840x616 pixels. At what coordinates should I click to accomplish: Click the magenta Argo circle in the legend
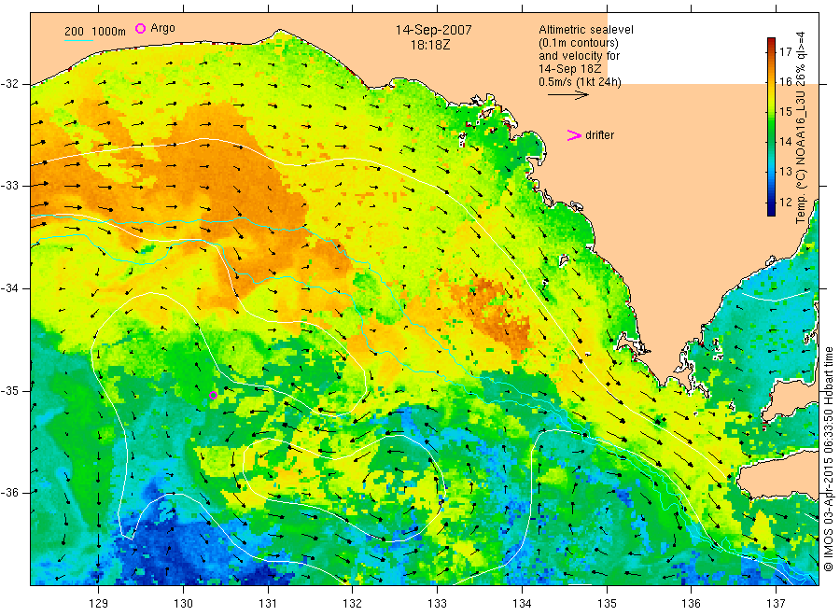click(140, 28)
